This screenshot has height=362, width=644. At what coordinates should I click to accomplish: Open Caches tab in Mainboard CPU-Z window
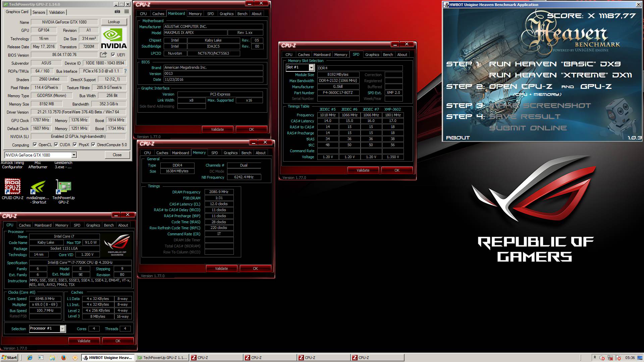click(x=158, y=14)
